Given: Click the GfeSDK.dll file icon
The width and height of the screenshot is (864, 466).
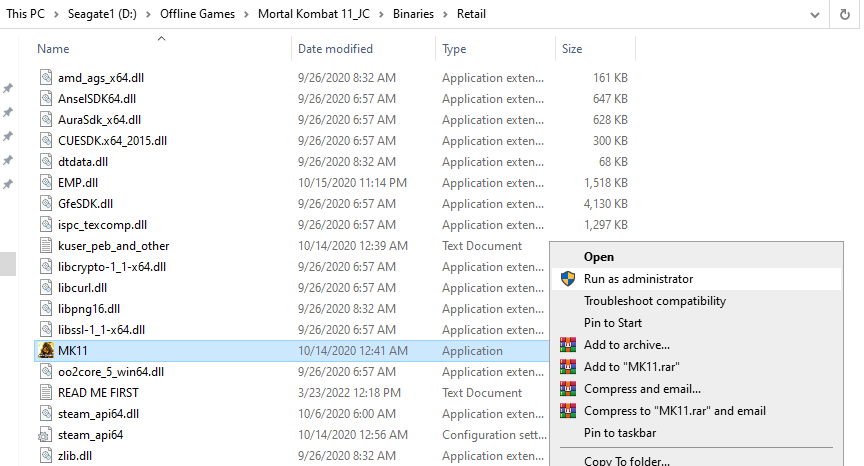Looking at the screenshot, I should pos(46,203).
